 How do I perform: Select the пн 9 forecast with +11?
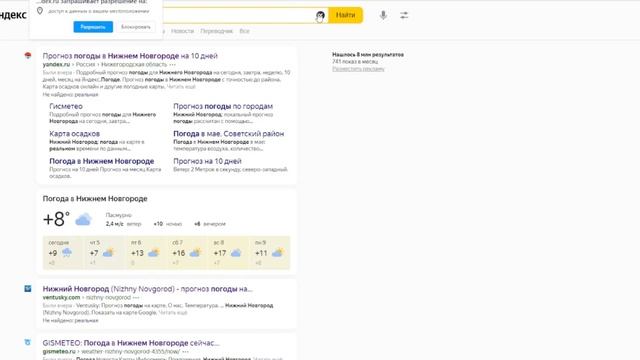[x=269, y=253]
